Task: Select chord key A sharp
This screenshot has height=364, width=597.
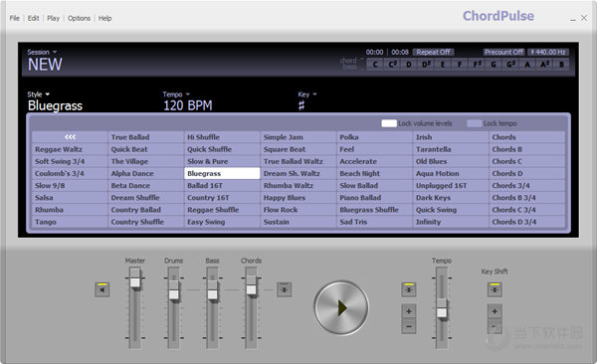Action: [544, 65]
